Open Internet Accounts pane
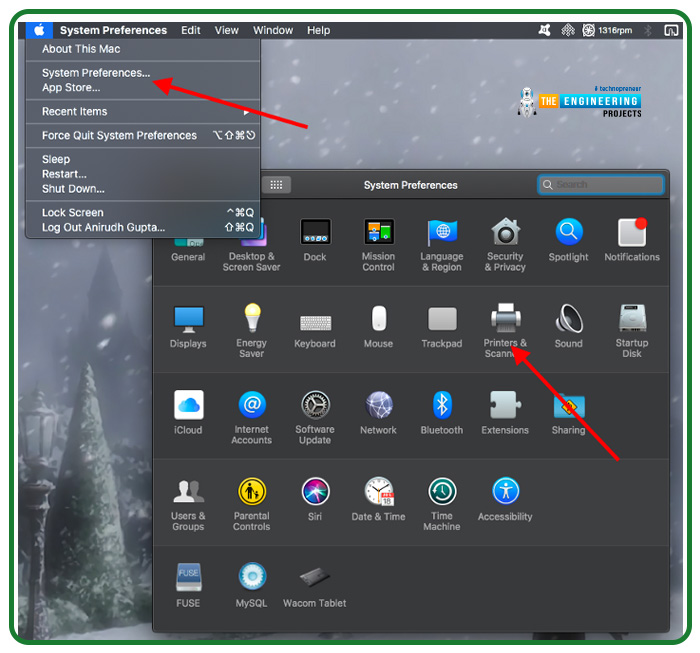 coord(252,417)
